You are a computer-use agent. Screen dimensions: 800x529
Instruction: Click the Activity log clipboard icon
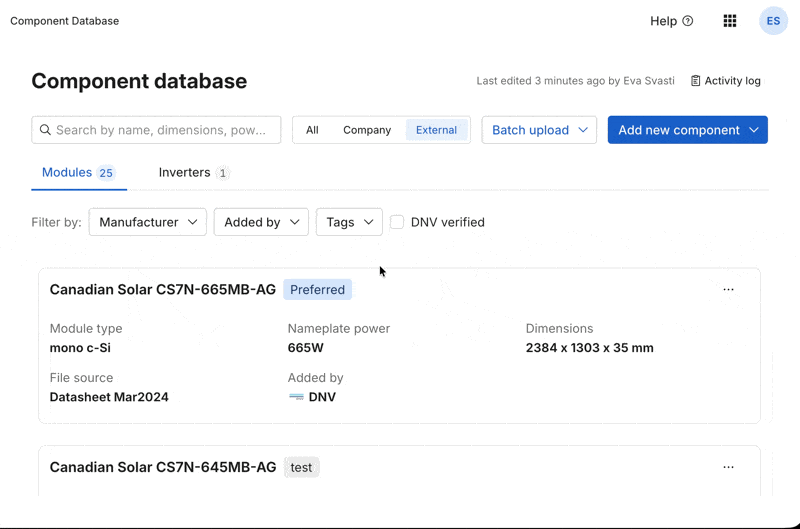click(695, 81)
